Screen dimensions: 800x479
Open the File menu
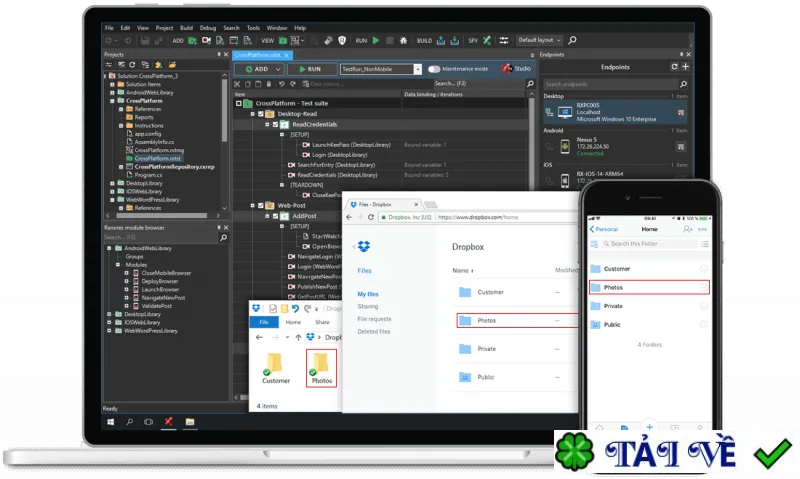tap(109, 28)
